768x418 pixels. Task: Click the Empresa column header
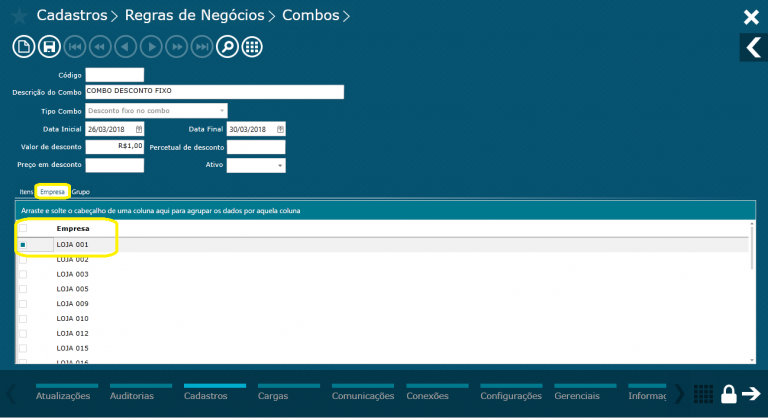73,228
